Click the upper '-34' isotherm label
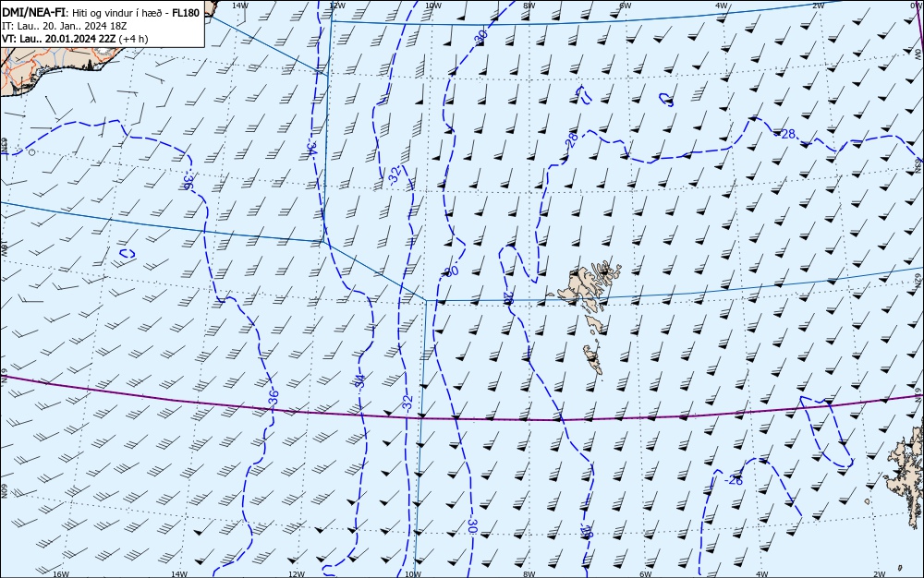The width and height of the screenshot is (924, 578). 311,148
